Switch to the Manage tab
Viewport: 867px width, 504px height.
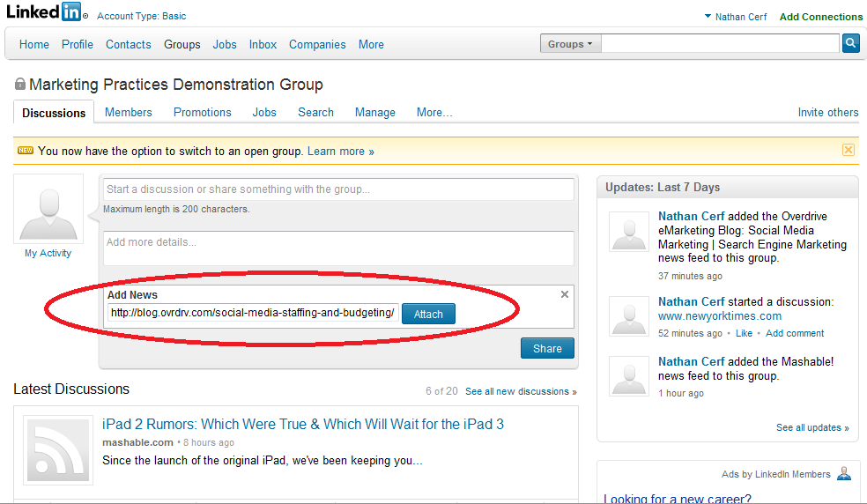click(374, 112)
